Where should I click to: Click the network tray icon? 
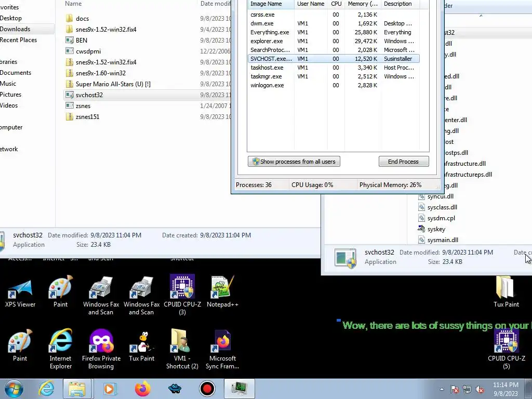(467, 390)
